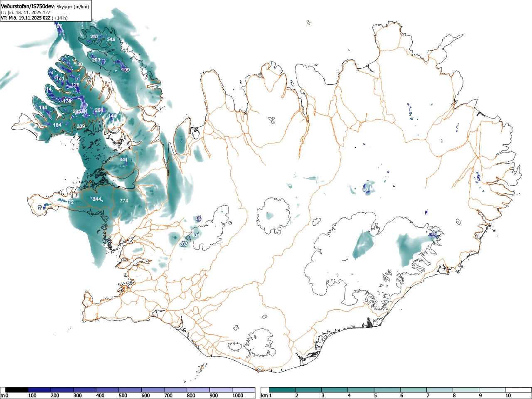The height and width of the screenshot is (399, 532).
Task: Click the 295 visibility value on the map
Action: (x=77, y=112)
